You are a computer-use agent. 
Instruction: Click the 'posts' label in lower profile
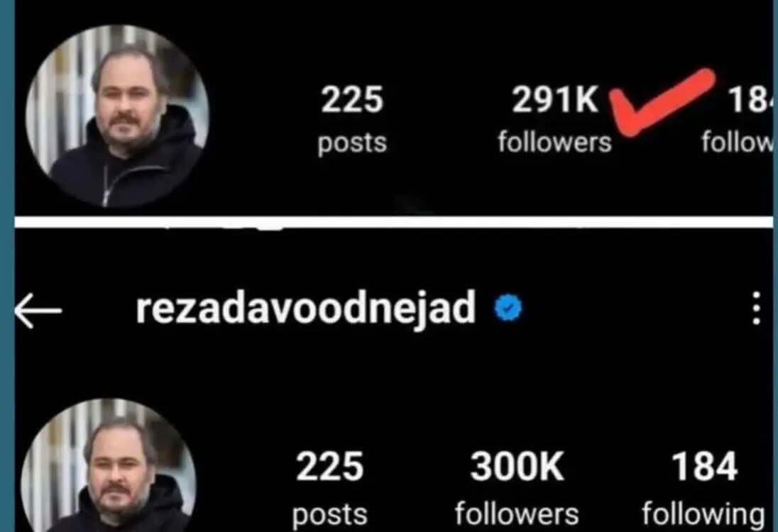(x=329, y=515)
